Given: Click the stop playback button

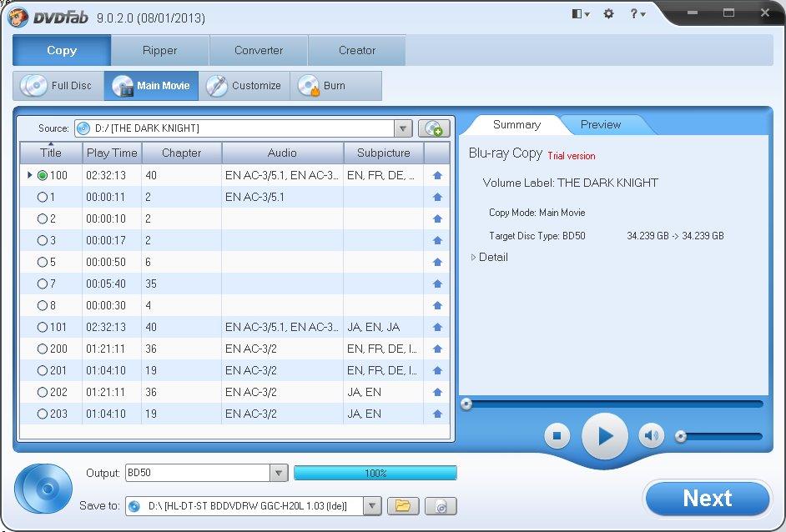Looking at the screenshot, I should 557,436.
